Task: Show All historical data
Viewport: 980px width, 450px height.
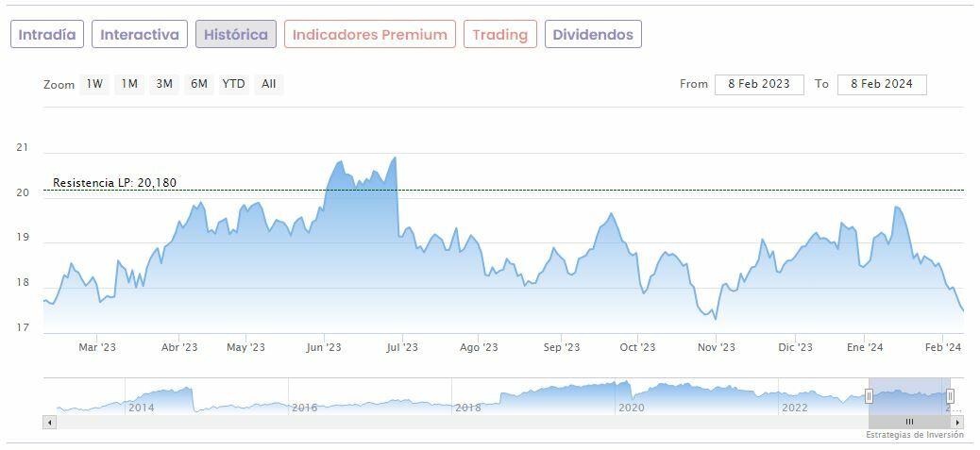Action: point(269,84)
